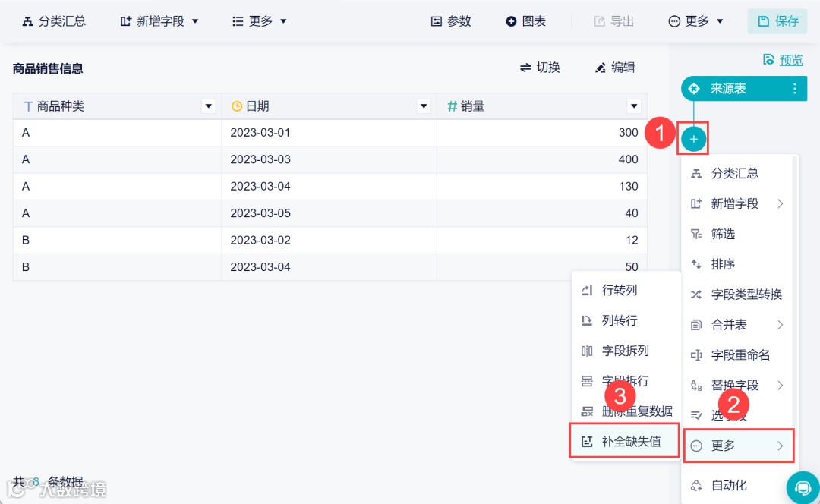Click 分类汇总 in the top toolbar
Viewport: 820px width, 504px height.
54,21
